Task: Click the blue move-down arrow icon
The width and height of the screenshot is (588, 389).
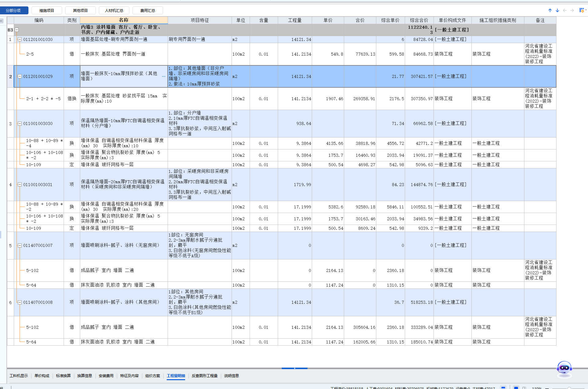Action: 557,10
